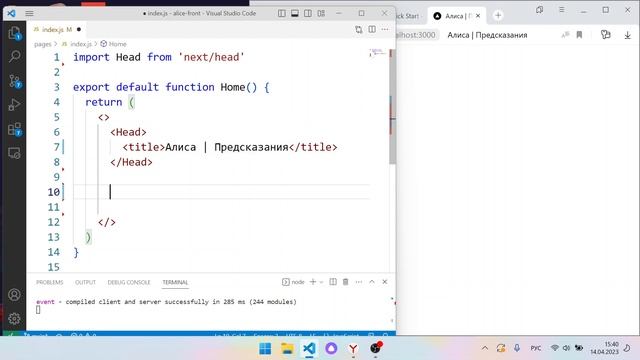Toggle the secondary side bar layout icon
The height and width of the screenshot is (360, 640).
[308, 13]
